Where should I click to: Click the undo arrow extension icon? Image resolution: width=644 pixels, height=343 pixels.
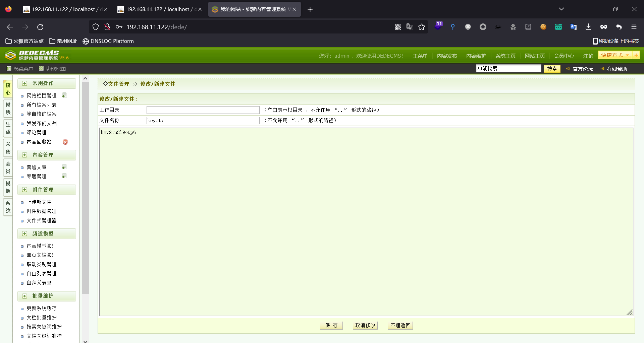click(619, 27)
